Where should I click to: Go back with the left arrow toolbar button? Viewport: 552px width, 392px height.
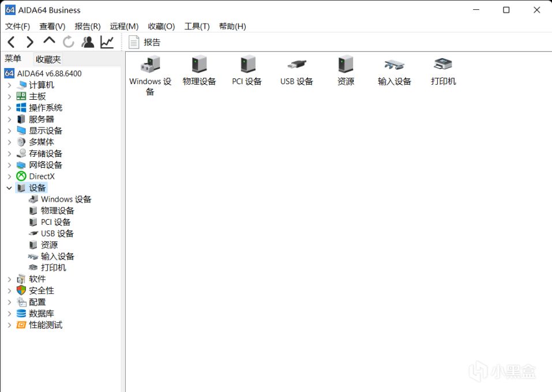coord(11,42)
